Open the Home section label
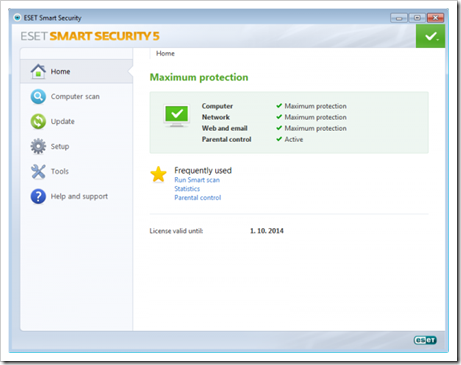This screenshot has width=461, height=365. click(x=60, y=72)
